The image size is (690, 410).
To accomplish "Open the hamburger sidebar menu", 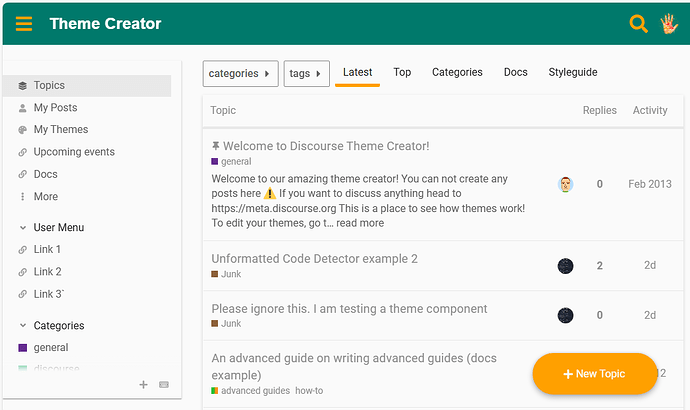I will coord(24,24).
